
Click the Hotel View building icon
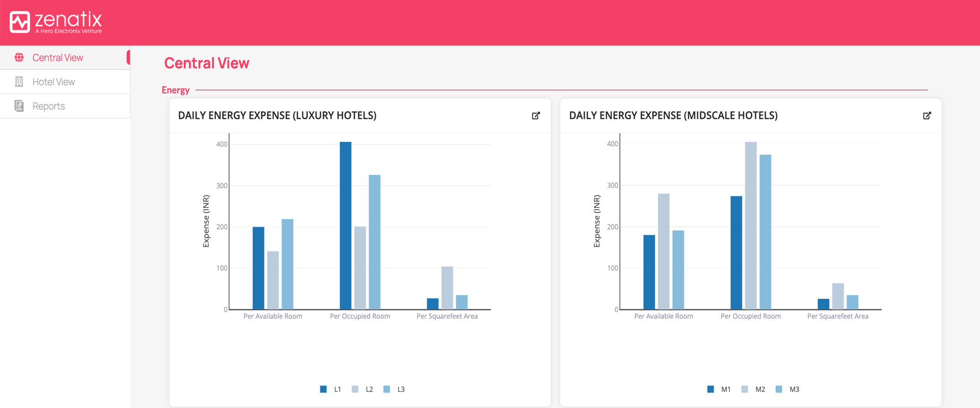click(19, 81)
